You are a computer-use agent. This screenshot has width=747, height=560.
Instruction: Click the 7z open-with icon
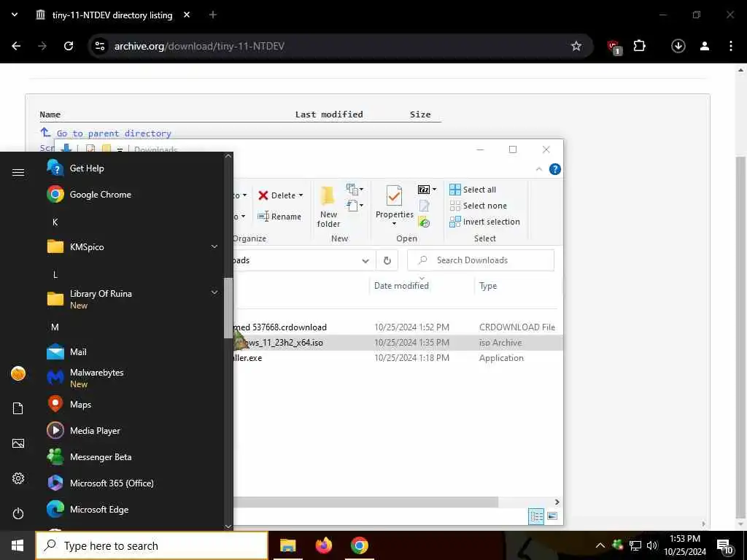[x=424, y=190]
